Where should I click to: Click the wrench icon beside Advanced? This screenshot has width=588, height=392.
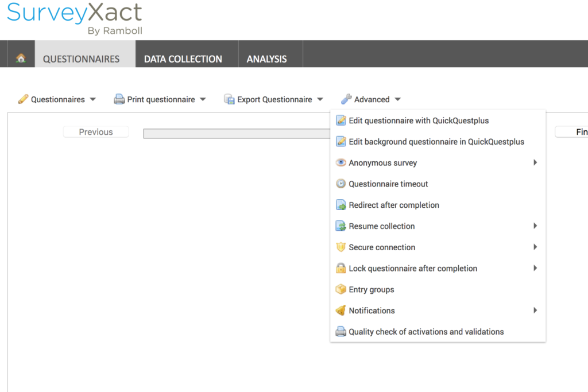(346, 99)
